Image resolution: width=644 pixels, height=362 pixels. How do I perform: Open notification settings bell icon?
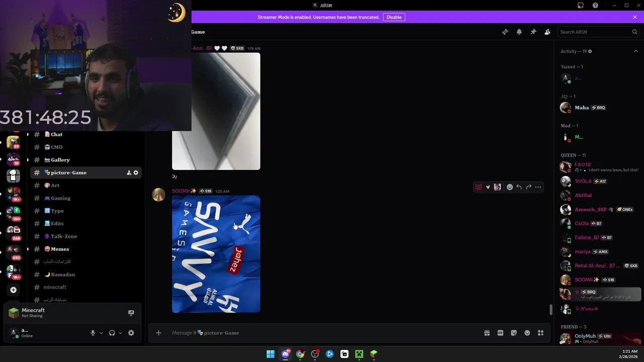[x=519, y=32]
